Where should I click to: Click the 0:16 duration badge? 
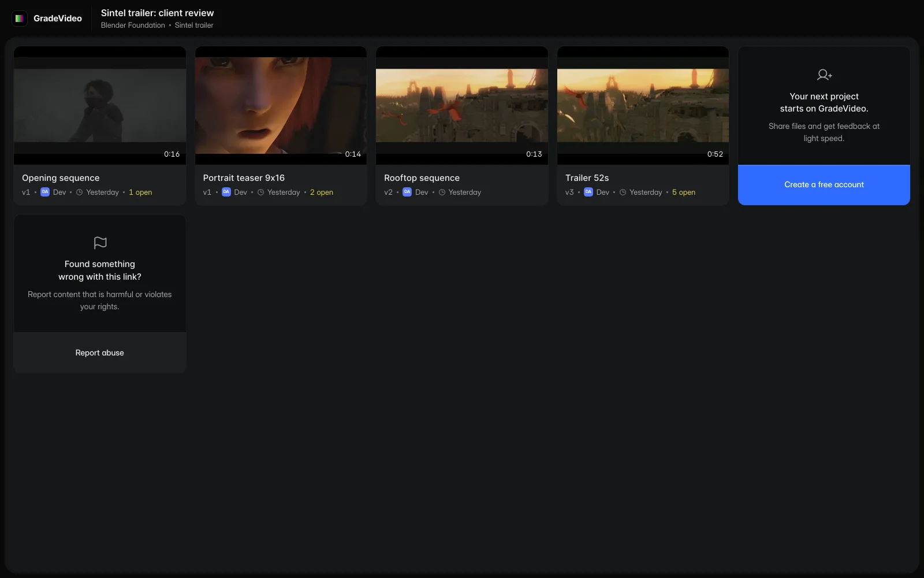[172, 154]
